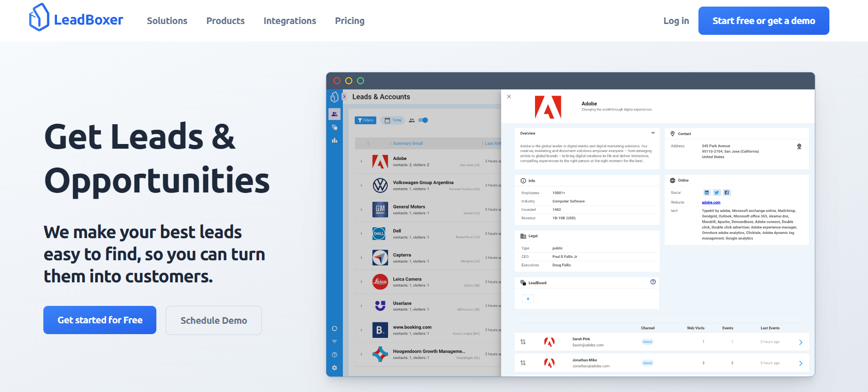Click the Log in link
The width and height of the screenshot is (868, 392).
(x=676, y=21)
